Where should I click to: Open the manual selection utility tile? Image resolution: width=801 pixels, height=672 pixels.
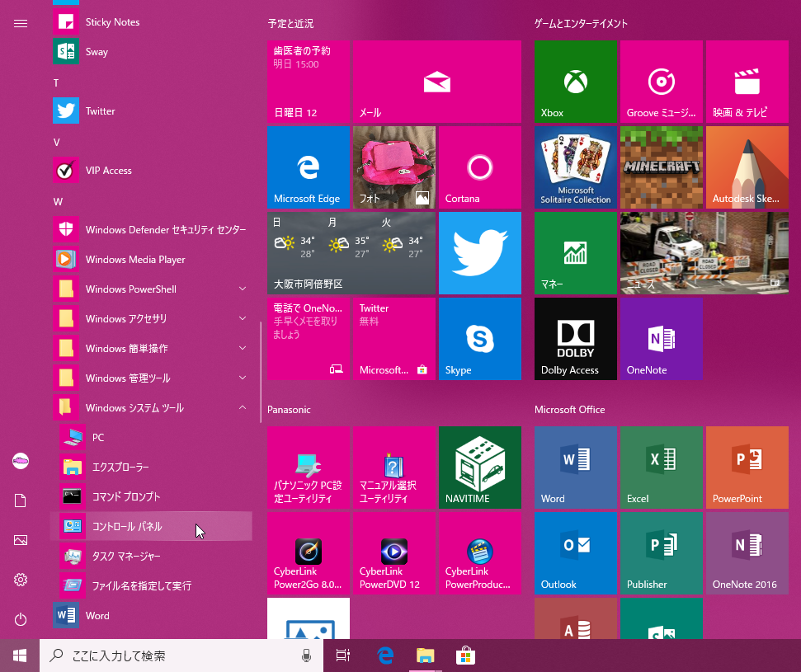[393, 468]
